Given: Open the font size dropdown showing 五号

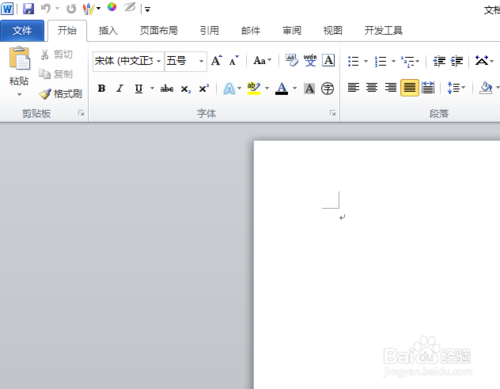Looking at the screenshot, I should (x=201, y=61).
